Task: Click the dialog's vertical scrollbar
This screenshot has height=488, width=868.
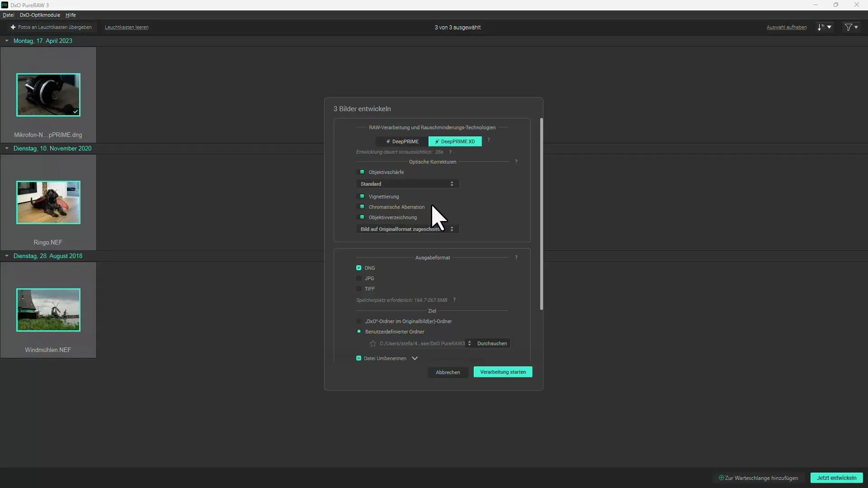Action: click(541, 214)
